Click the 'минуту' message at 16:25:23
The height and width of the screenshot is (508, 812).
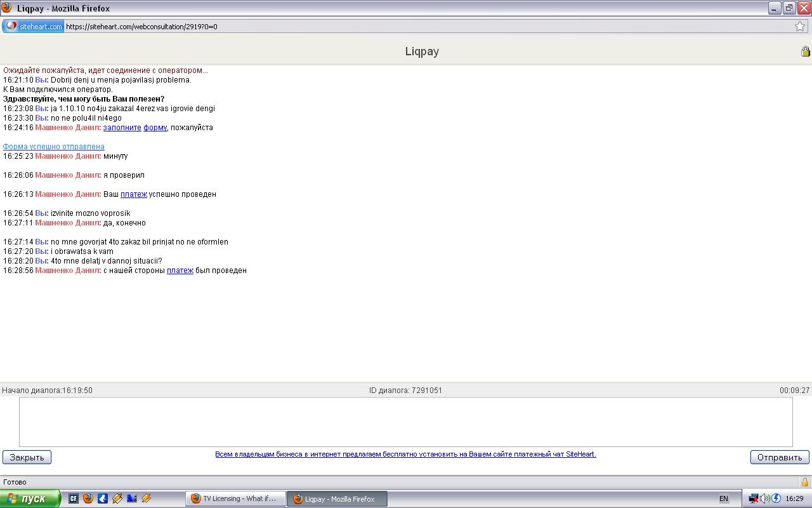coord(115,156)
